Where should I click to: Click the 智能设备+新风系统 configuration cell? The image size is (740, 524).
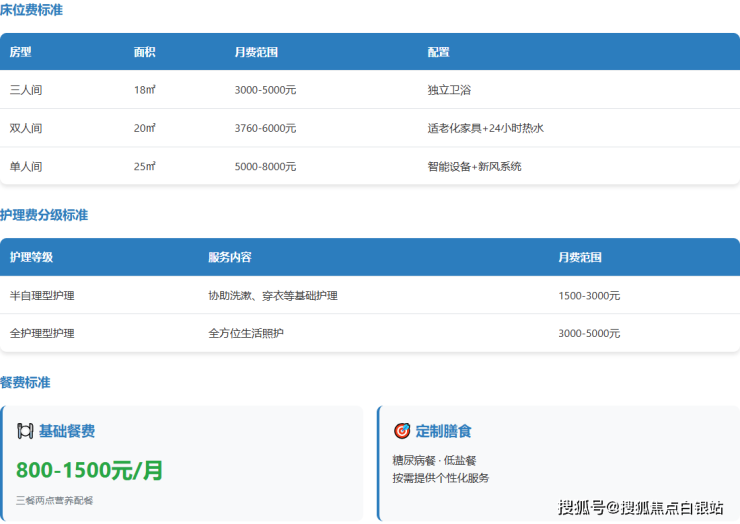click(x=474, y=166)
